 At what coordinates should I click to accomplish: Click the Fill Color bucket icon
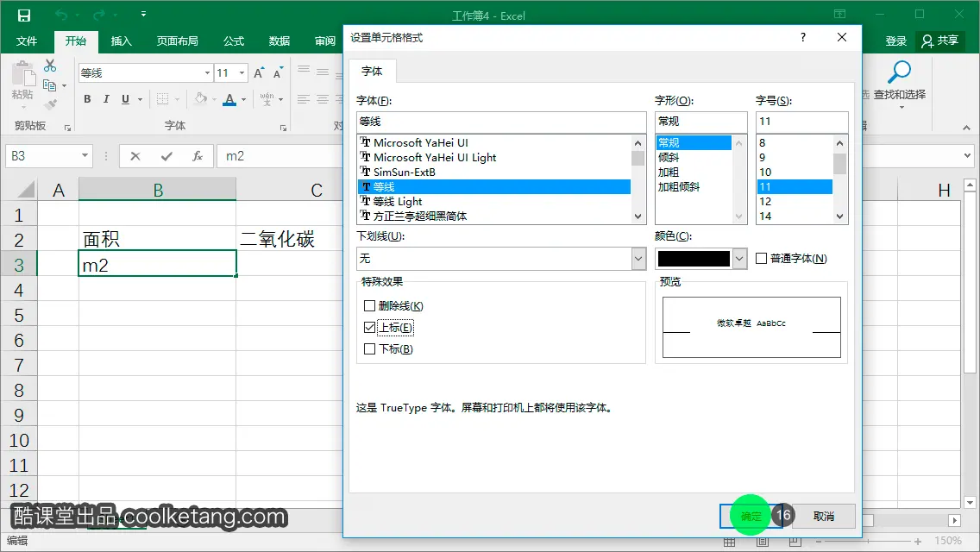[x=201, y=99]
